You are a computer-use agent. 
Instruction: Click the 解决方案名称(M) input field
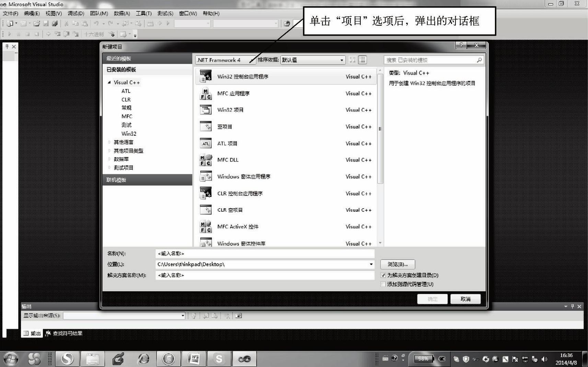point(265,275)
